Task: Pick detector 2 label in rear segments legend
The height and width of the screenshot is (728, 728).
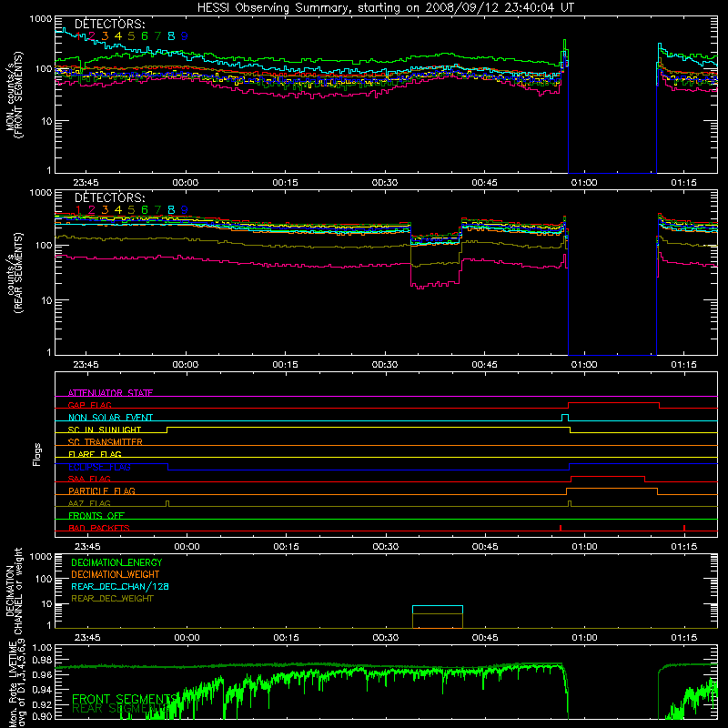Action: click(92, 210)
